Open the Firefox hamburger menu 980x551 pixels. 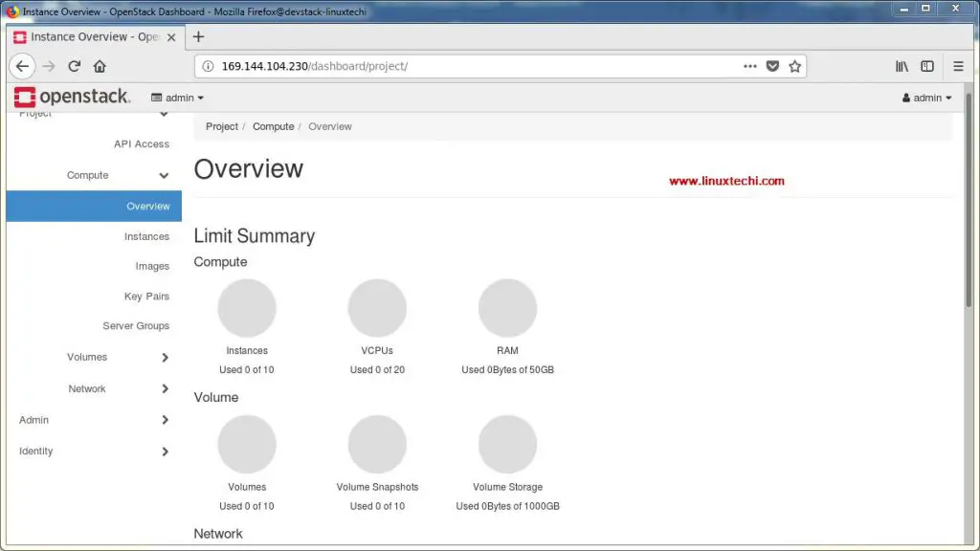[x=958, y=66]
